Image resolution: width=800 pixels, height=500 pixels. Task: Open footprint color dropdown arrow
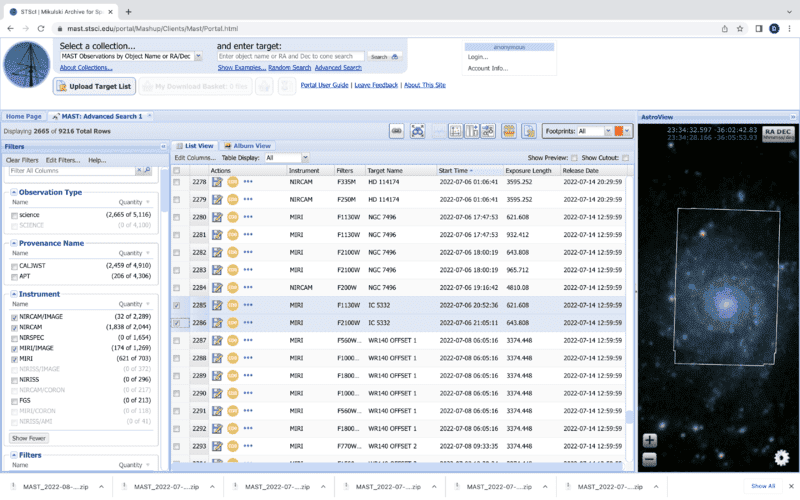click(x=627, y=131)
